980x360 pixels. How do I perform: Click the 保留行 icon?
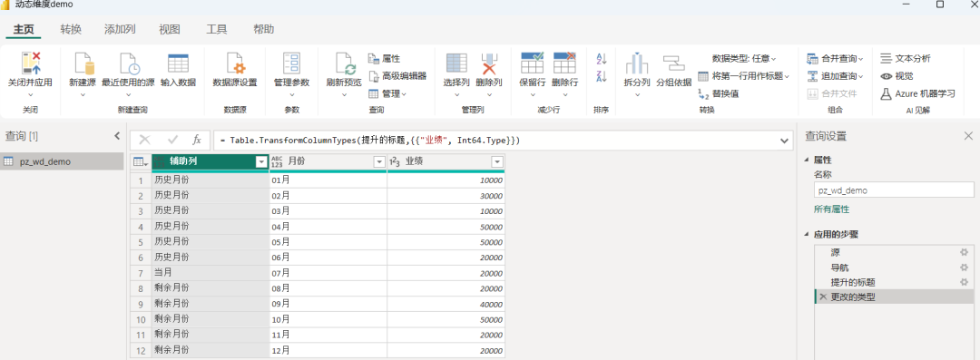click(533, 63)
